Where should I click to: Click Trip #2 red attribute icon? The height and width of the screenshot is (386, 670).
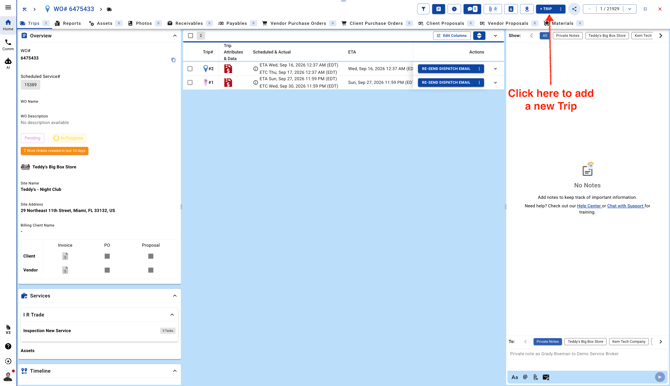point(228,68)
